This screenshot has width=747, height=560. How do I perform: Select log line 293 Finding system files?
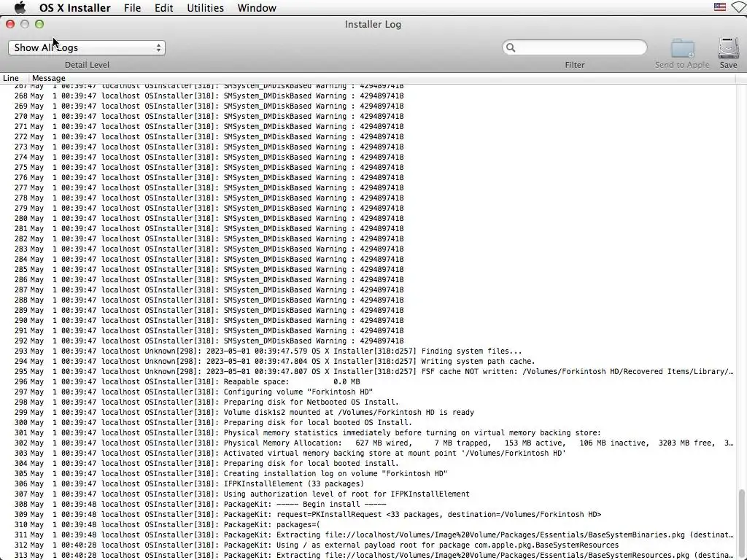(368, 351)
